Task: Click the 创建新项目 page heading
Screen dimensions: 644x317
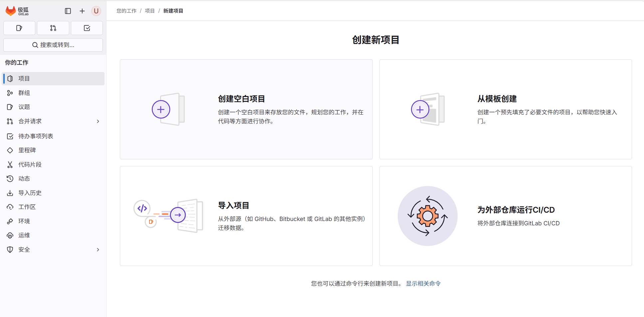Action: tap(376, 40)
